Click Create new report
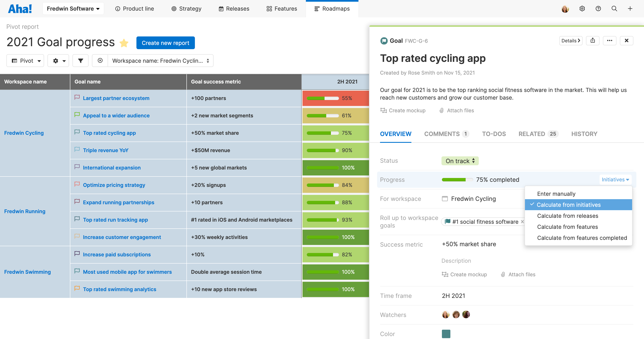 [x=165, y=43]
